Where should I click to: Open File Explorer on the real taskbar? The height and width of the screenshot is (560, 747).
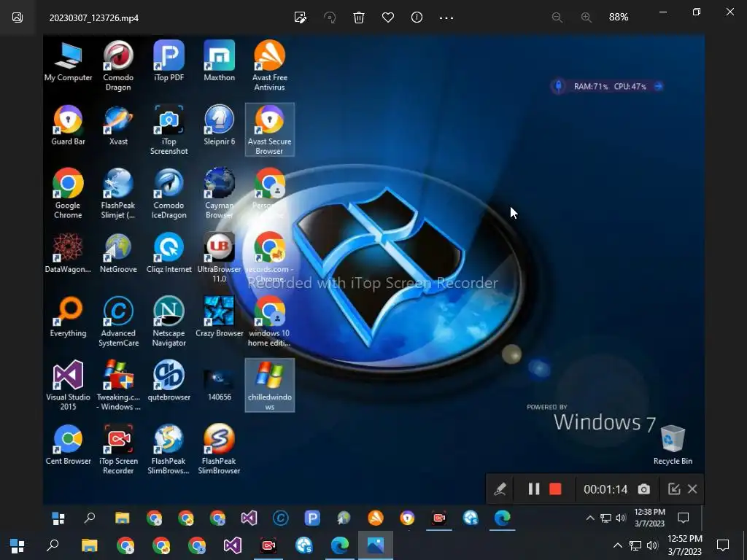click(x=89, y=545)
